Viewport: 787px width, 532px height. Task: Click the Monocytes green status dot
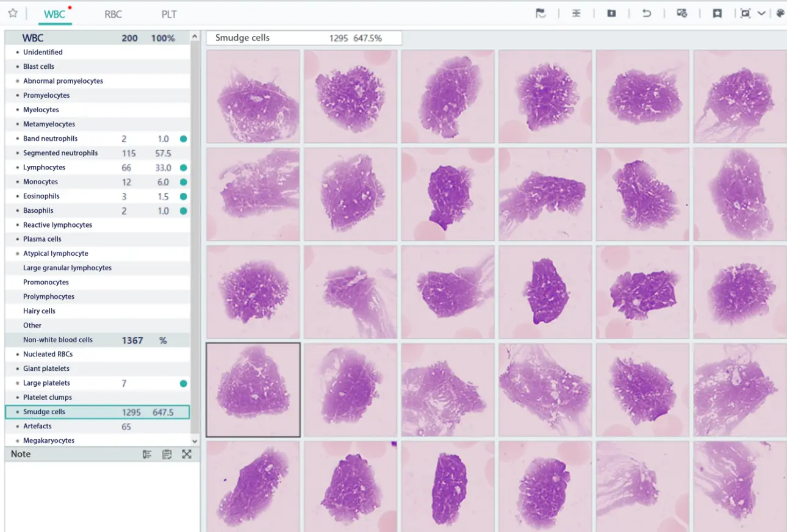tap(184, 182)
